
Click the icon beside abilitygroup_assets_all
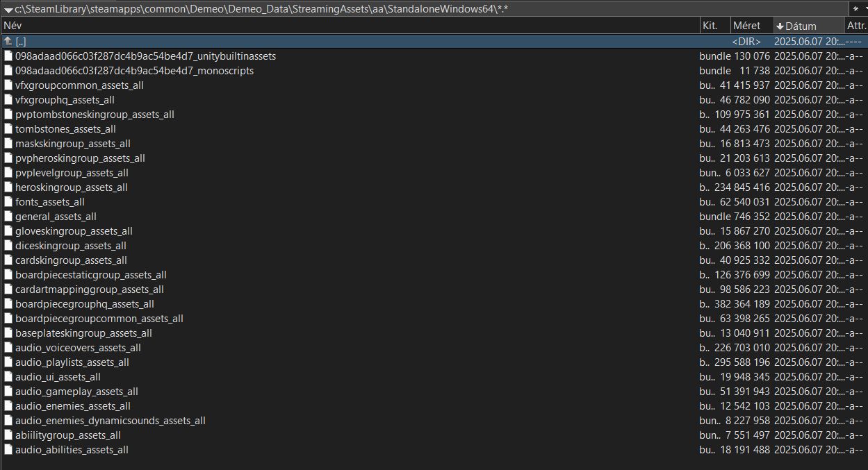click(8, 435)
